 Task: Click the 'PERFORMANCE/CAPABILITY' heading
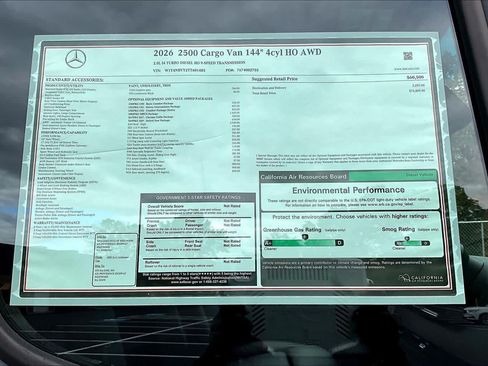click(64, 132)
